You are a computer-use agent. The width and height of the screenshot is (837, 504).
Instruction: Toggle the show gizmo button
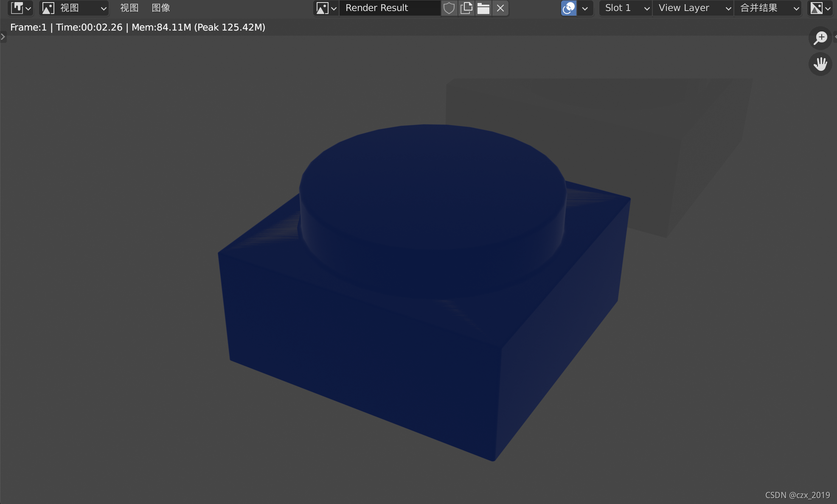(568, 8)
